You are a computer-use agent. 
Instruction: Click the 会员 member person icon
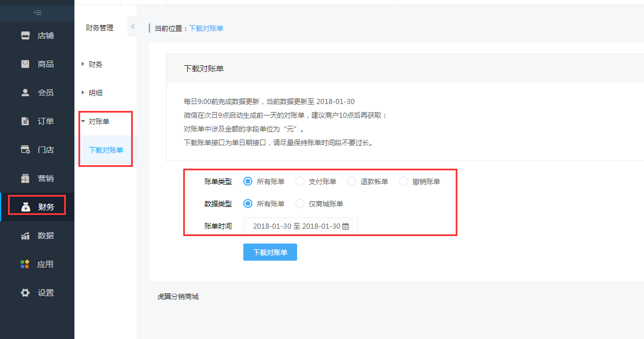(x=25, y=93)
